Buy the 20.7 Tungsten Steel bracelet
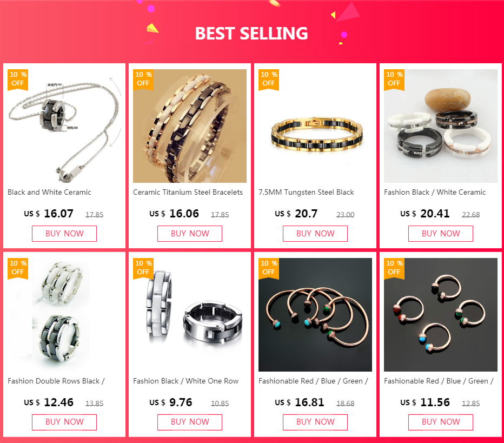This screenshot has height=443, width=504. 315,233
